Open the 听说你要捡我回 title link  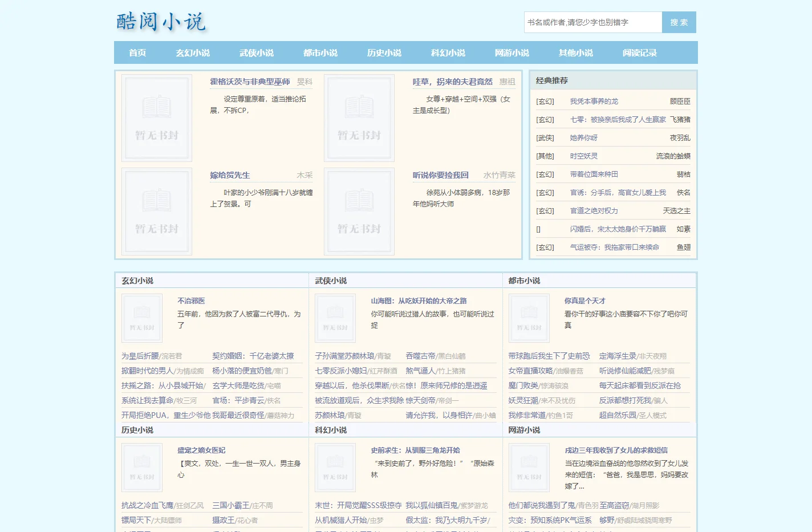tap(441, 175)
